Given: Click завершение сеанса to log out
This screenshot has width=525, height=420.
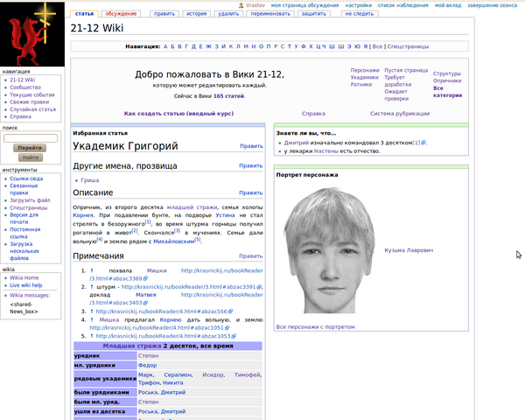Looking at the screenshot, I should (492, 5).
